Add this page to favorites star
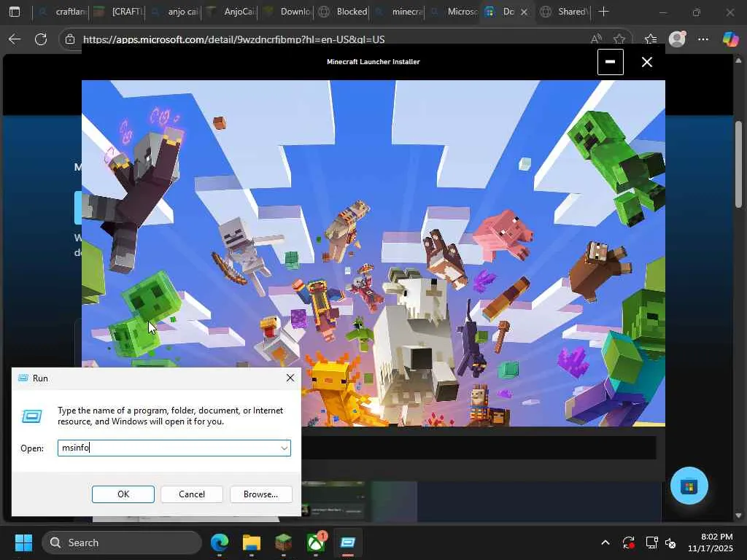 619,39
